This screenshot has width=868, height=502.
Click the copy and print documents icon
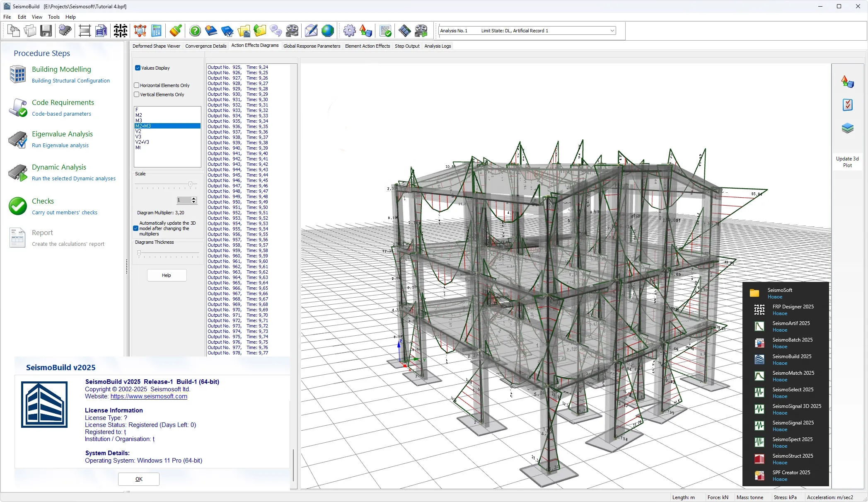pos(101,31)
